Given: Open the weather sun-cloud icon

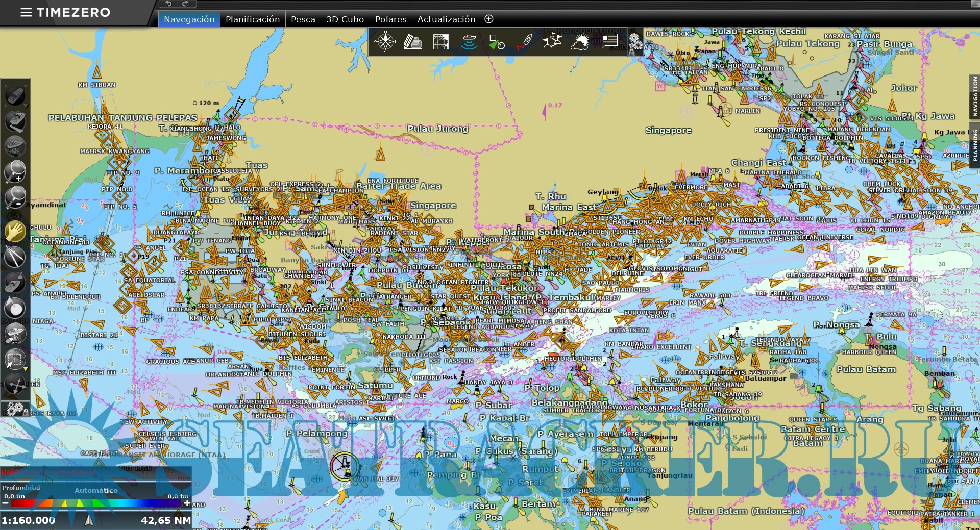Looking at the screenshot, I should click(x=580, y=42).
